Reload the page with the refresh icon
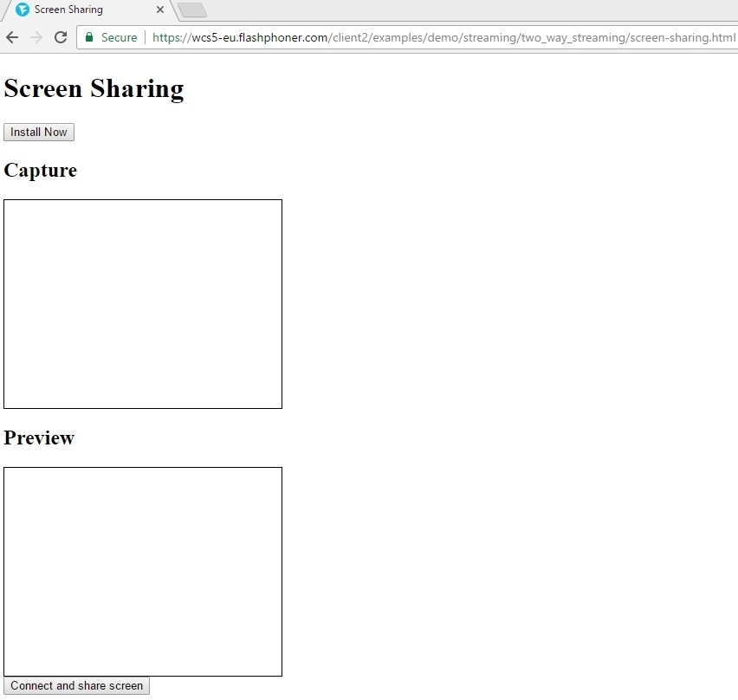This screenshot has height=700, width=738. pyautogui.click(x=61, y=37)
